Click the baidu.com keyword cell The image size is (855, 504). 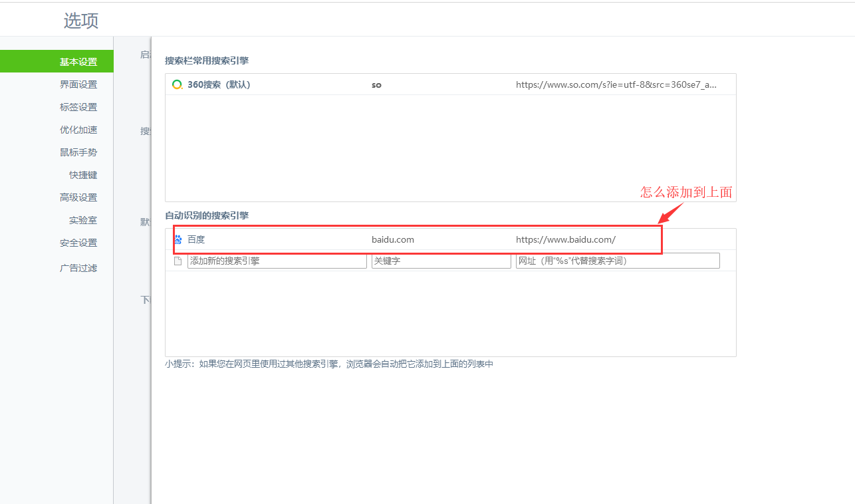point(393,239)
